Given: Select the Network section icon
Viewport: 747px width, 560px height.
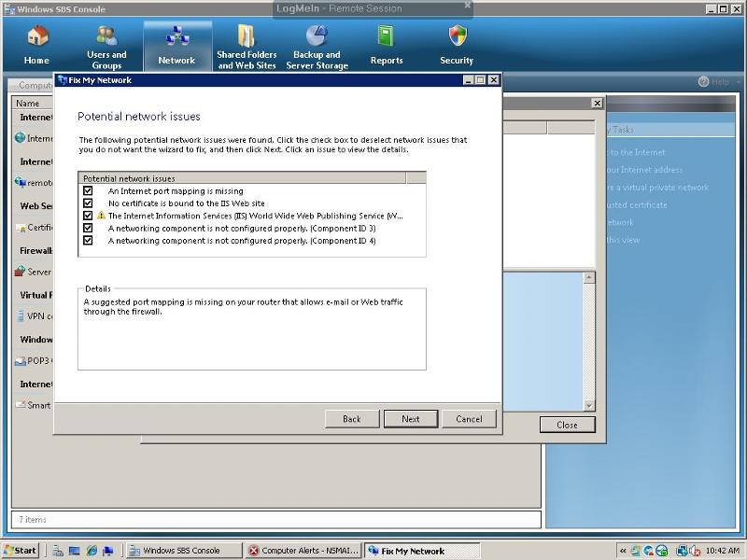Looking at the screenshot, I should point(176,35).
